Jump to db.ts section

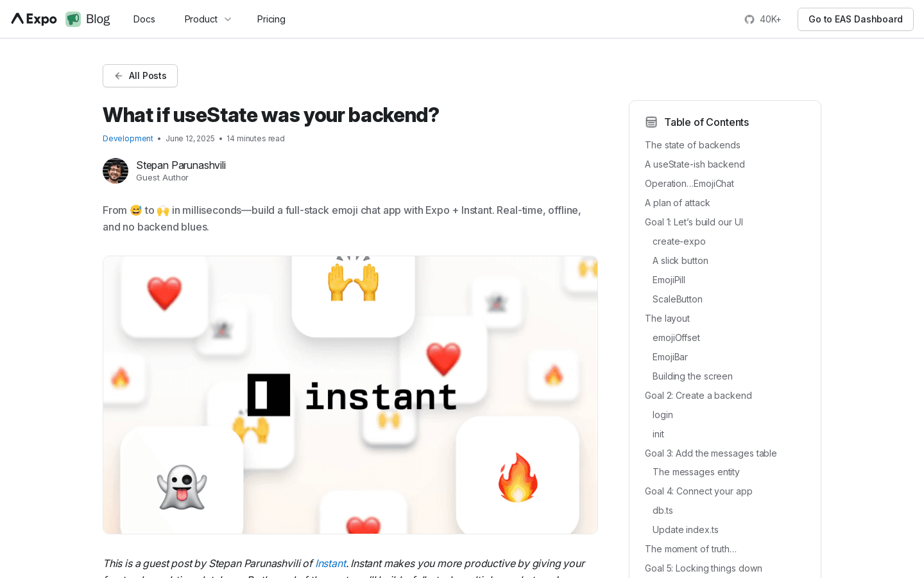663,511
